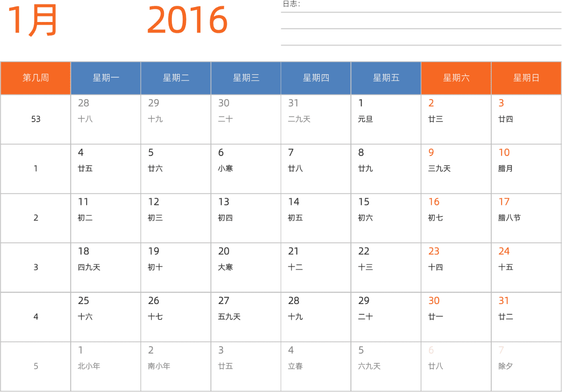Click week number '53' in the first column
The width and height of the screenshot is (562, 392).
point(36,119)
